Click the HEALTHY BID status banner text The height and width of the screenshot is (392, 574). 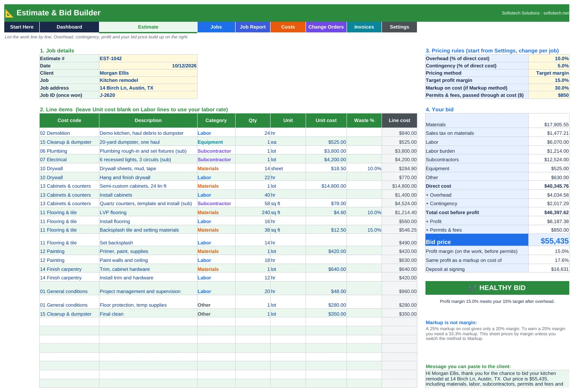[x=502, y=288]
